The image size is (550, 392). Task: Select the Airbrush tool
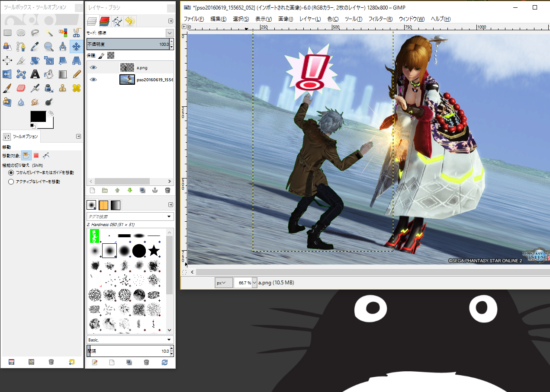coord(35,88)
